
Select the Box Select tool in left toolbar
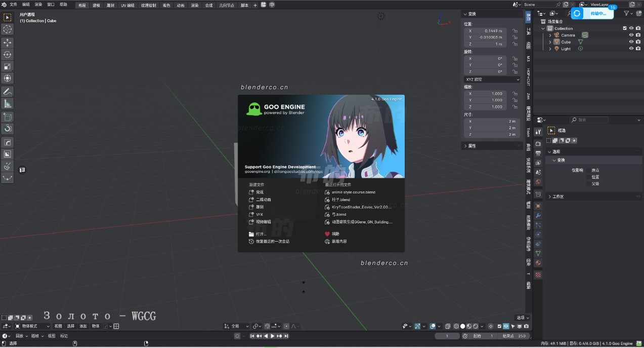(8, 17)
